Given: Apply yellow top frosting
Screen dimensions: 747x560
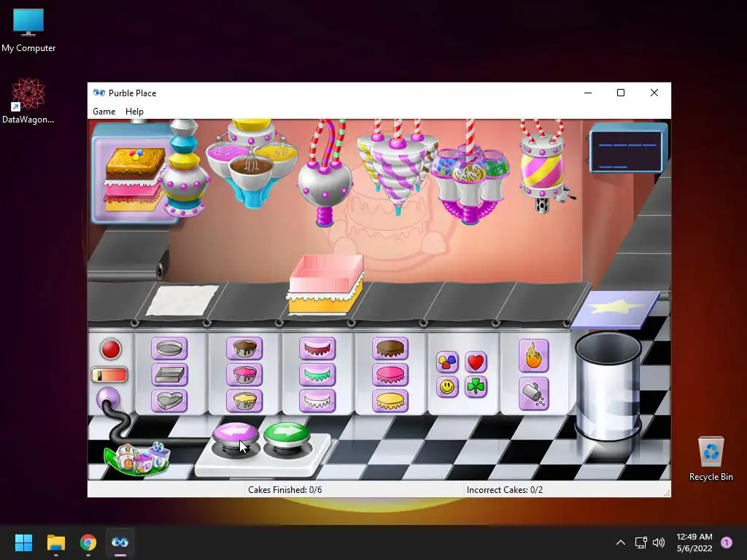Looking at the screenshot, I should (390, 400).
